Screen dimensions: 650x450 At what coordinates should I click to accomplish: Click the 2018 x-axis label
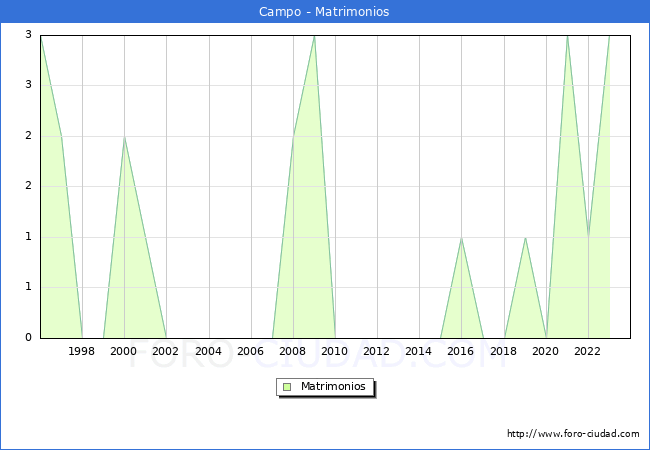pos(504,351)
